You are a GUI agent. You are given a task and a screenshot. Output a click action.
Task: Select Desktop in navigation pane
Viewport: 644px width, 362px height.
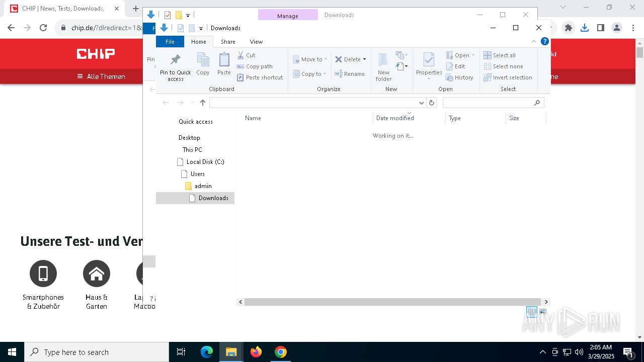189,138
